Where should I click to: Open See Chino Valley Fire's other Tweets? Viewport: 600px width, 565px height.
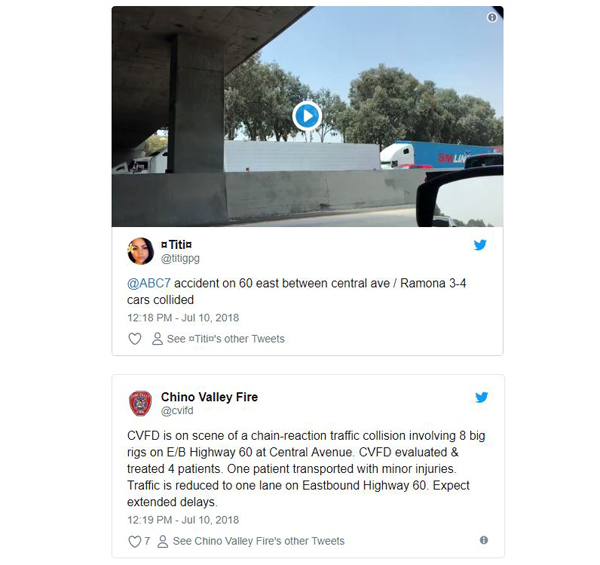pyautogui.click(x=259, y=541)
